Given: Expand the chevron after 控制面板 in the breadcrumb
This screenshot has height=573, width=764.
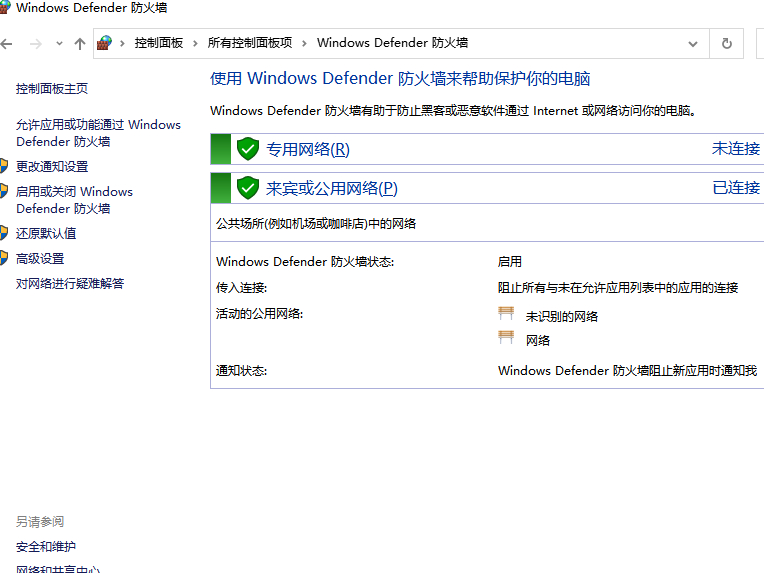Looking at the screenshot, I should [195, 43].
